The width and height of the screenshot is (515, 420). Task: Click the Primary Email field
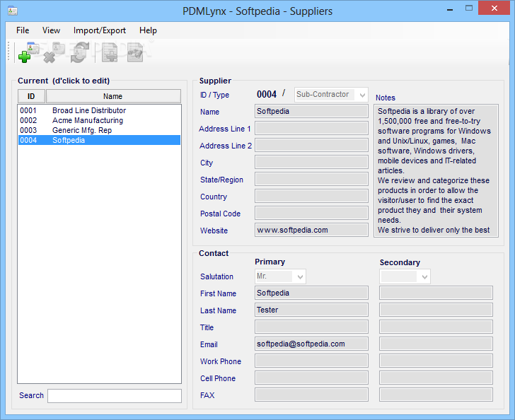click(311, 344)
